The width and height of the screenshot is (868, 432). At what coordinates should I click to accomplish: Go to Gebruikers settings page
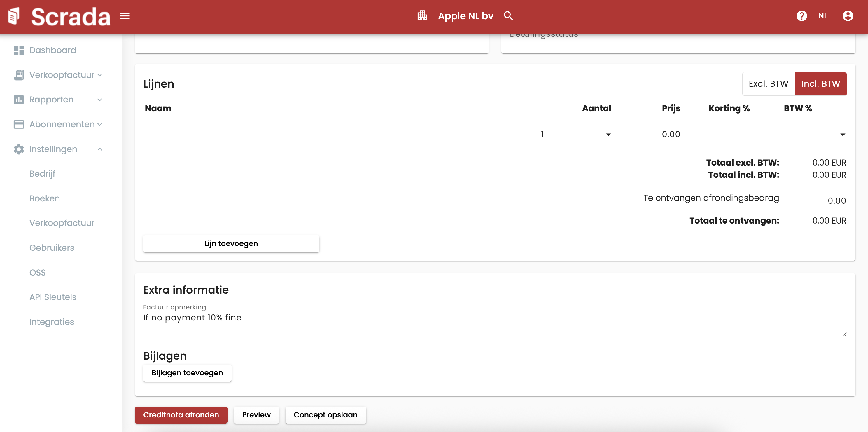pyautogui.click(x=52, y=248)
